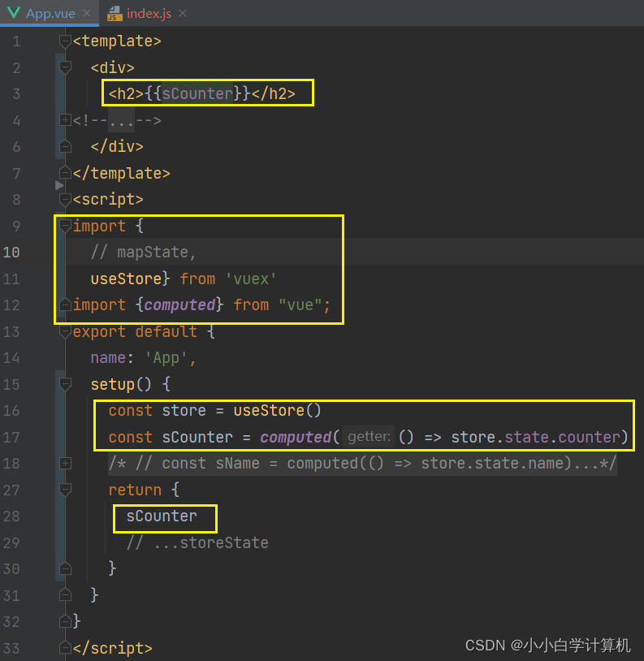Click sCounter inside the h2 interpolation
This screenshot has width=644, height=661.
tap(197, 93)
